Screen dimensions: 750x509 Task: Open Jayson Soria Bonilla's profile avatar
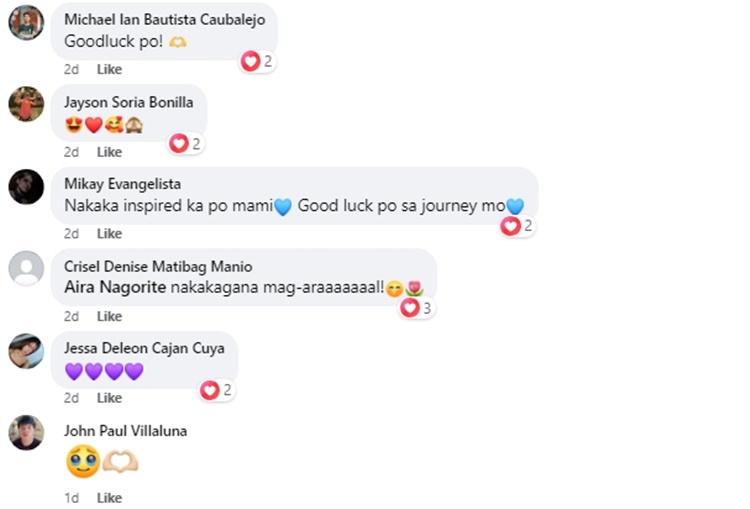26,104
